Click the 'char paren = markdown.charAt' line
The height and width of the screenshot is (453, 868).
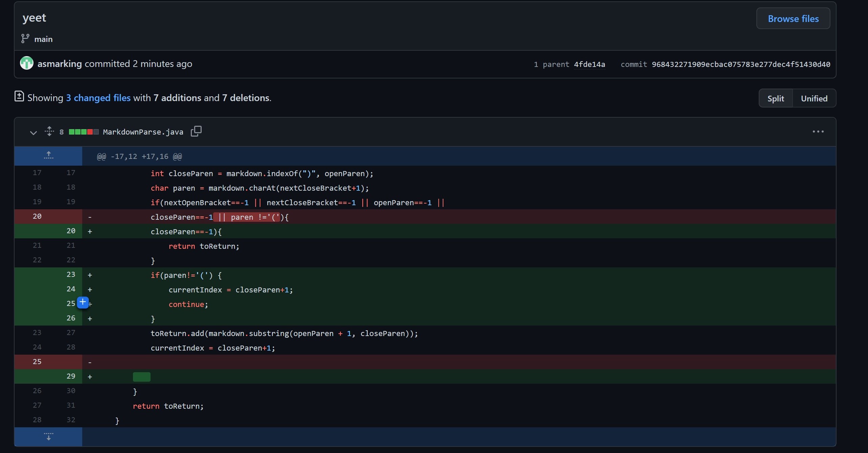tap(259, 188)
